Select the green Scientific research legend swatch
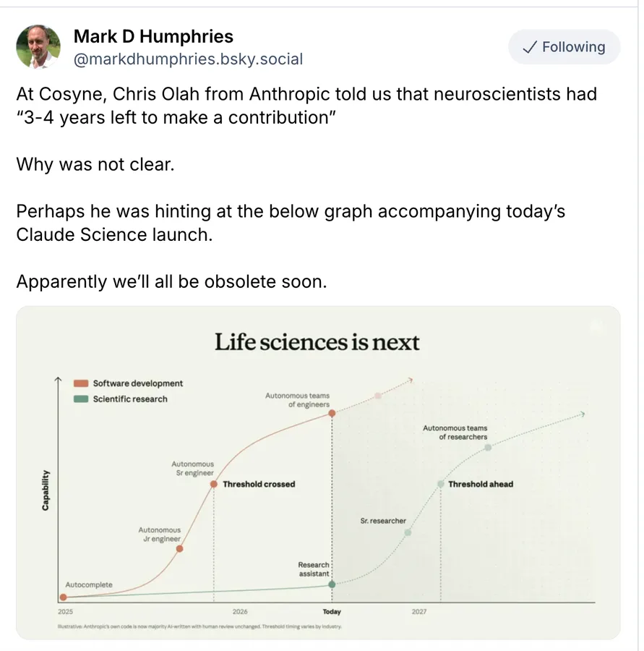The image size is (644, 651). coord(80,399)
